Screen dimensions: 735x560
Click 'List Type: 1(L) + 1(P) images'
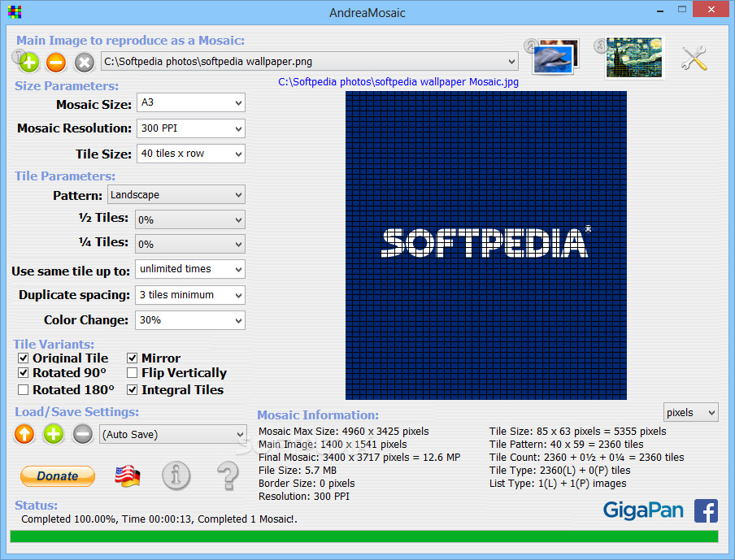[x=558, y=484]
